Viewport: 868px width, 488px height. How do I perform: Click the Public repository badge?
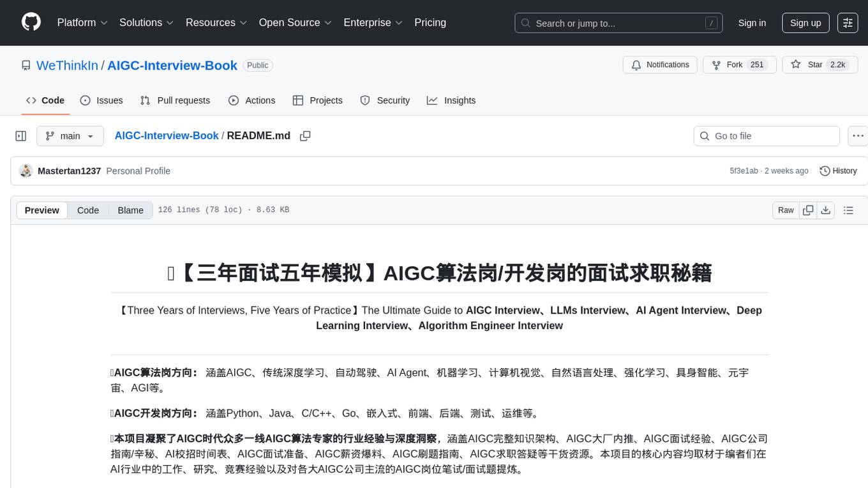coord(258,65)
